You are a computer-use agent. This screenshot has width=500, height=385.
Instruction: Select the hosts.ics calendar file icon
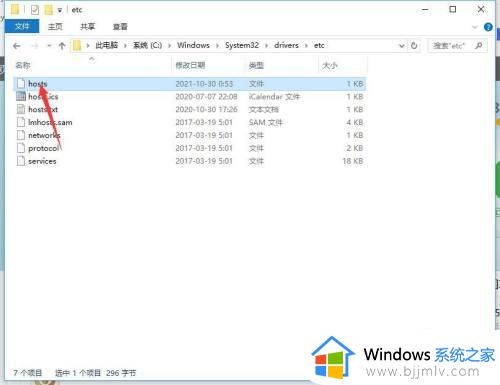[x=21, y=96]
